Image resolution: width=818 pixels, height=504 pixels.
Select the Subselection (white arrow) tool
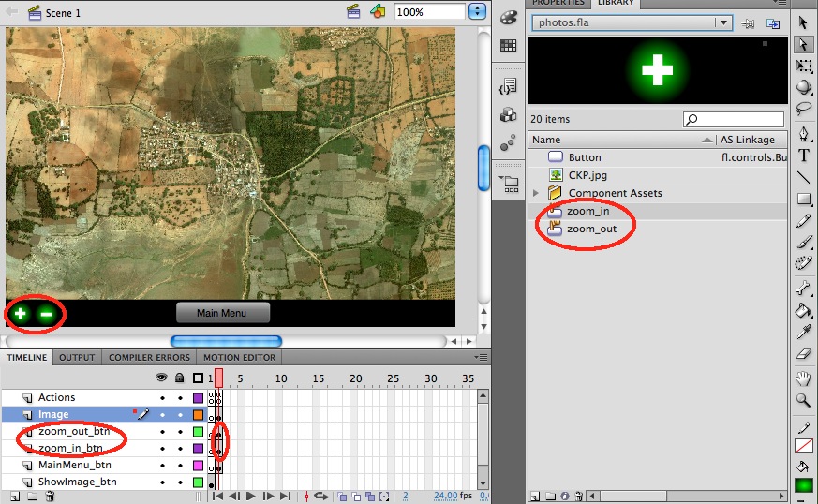coord(803,45)
